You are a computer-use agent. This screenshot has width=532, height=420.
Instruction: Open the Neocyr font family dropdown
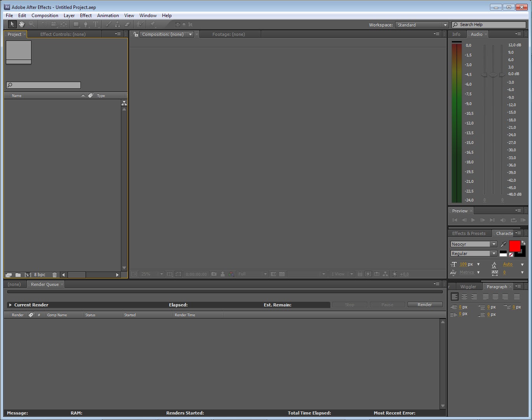[x=474, y=244]
